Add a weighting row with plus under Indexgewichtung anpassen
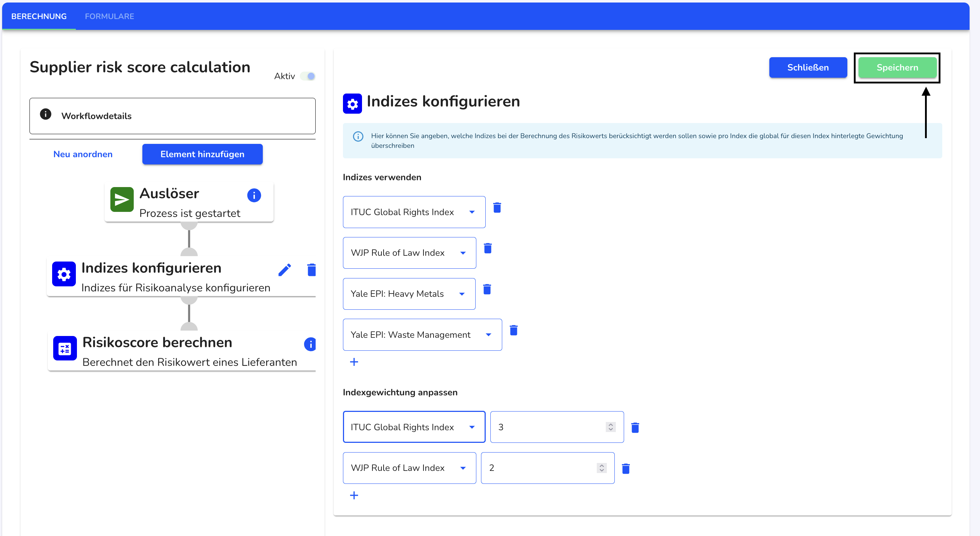Screen dimensions: 980x536 pos(354,495)
